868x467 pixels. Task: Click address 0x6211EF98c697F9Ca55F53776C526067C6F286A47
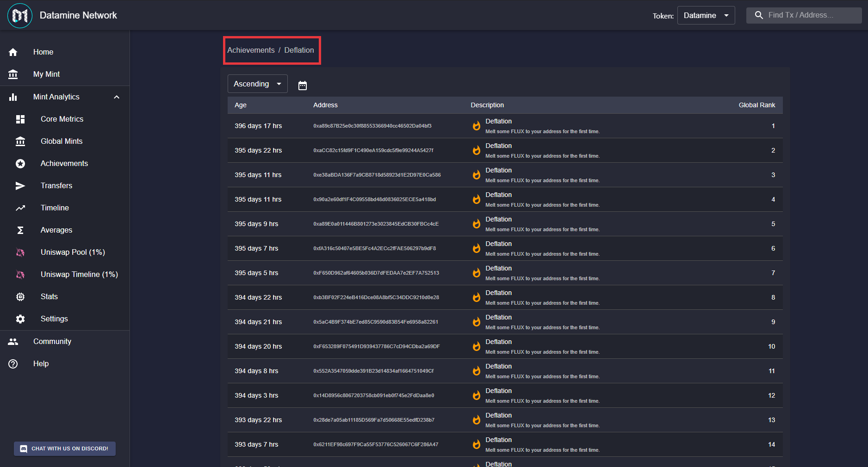(x=376, y=444)
